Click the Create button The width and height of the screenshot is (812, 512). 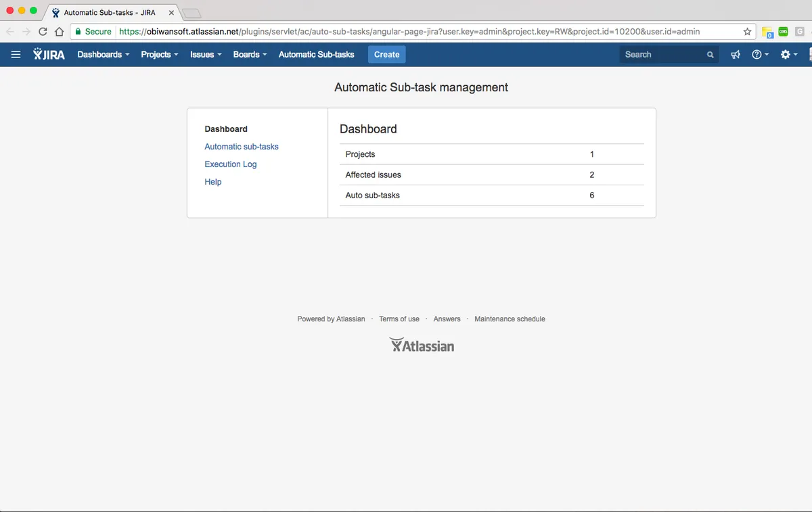pos(387,55)
